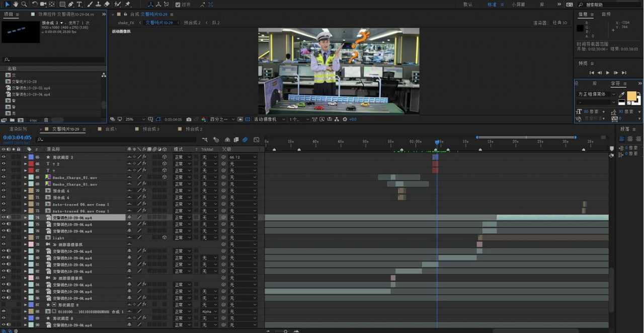This screenshot has width=644, height=333.
Task: Mute audio of layer 74
Action: coord(9,218)
